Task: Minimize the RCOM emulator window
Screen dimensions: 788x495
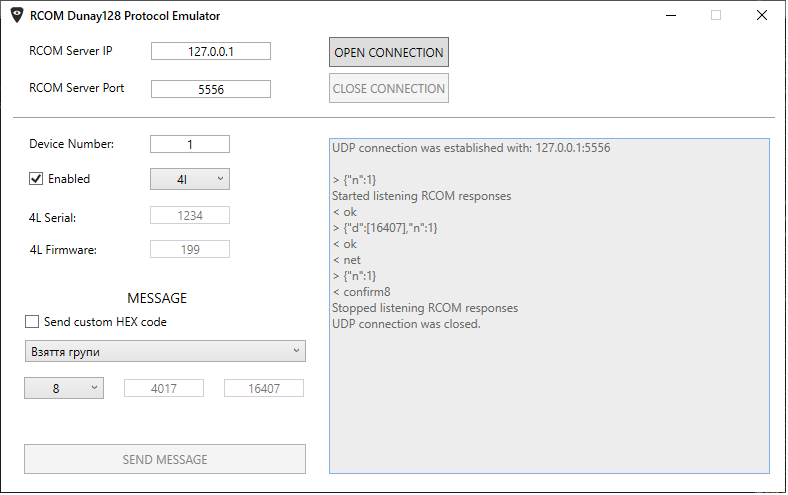Action: click(671, 16)
